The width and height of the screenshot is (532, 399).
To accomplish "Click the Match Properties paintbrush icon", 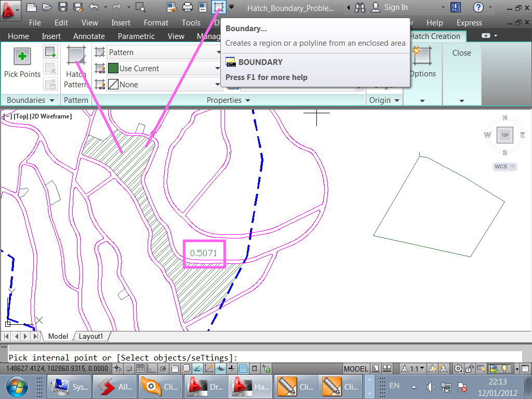I will point(172,7).
